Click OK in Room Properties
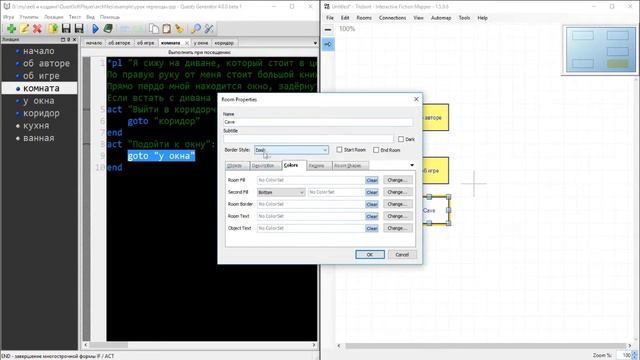 (370, 255)
